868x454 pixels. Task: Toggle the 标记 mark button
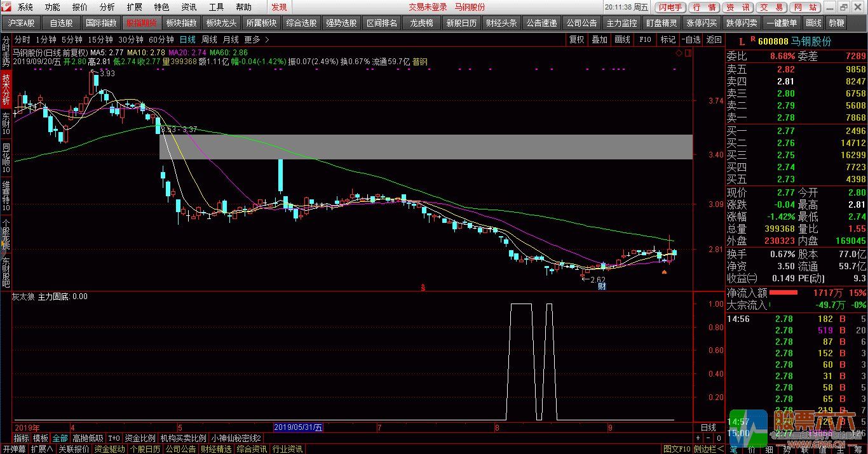[668, 39]
